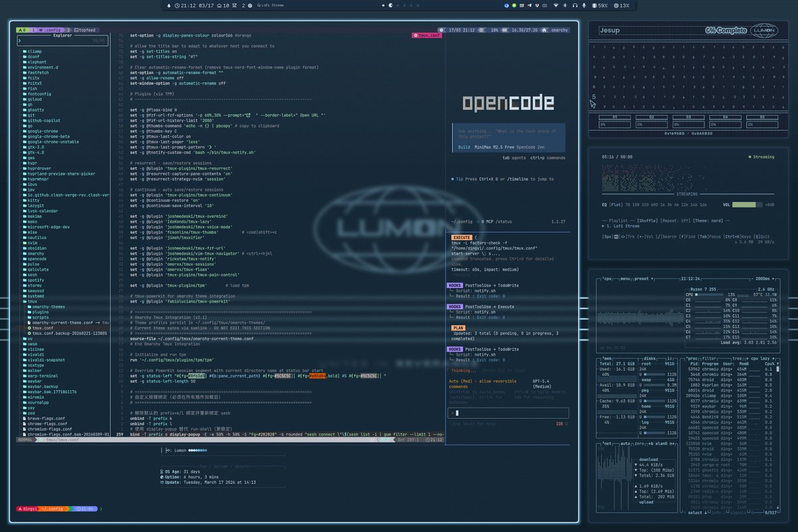Select the 70 EQ band
Image resolution: width=798 pixels, height=532 pixels.
pyautogui.click(x=628, y=205)
